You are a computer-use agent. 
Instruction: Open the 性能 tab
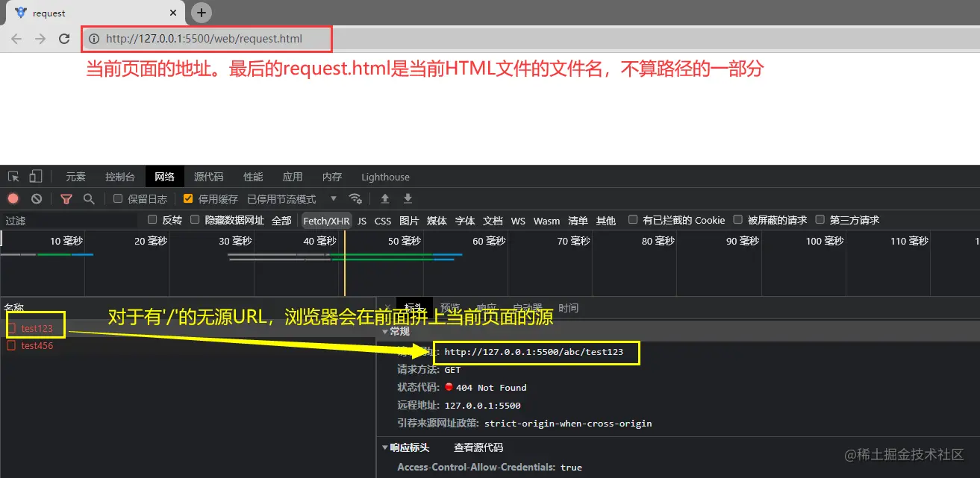(253, 177)
